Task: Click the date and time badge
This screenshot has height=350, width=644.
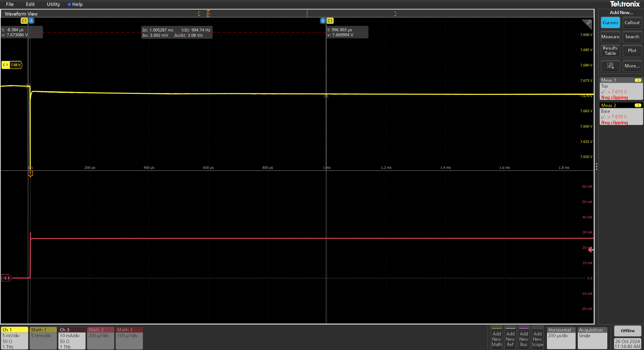Action: pos(628,344)
